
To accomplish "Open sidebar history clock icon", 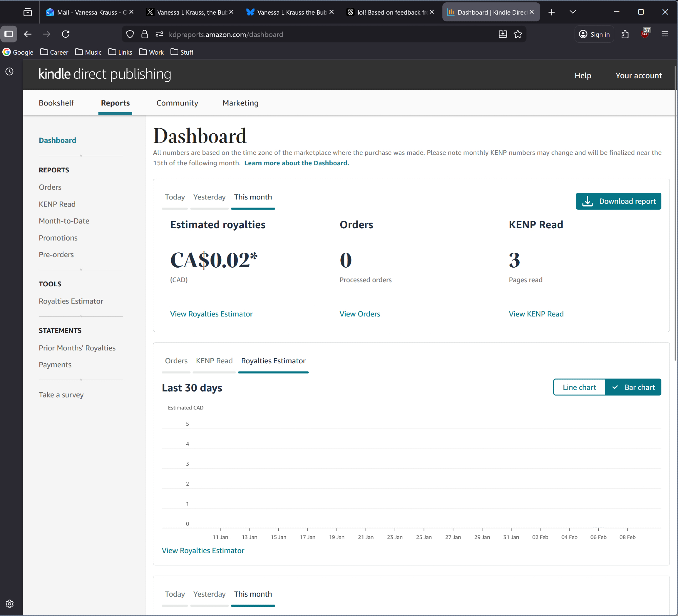I will click(x=9, y=72).
